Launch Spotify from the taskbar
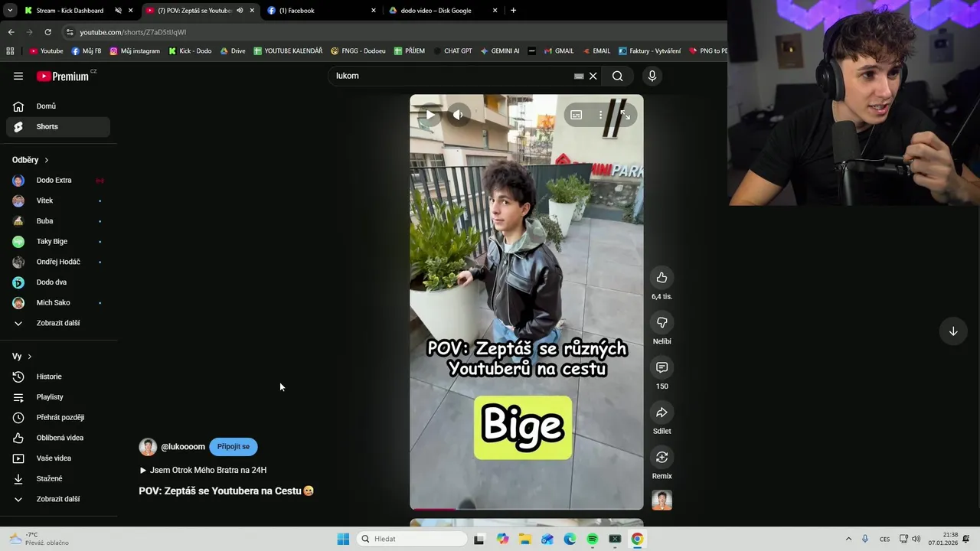 click(x=592, y=539)
